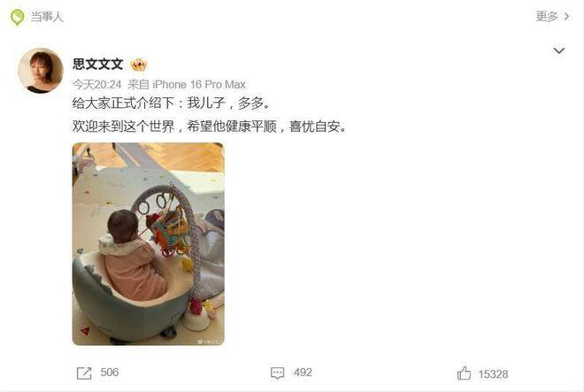Open the username 思文文文
The width and height of the screenshot is (584, 392).
98,64
